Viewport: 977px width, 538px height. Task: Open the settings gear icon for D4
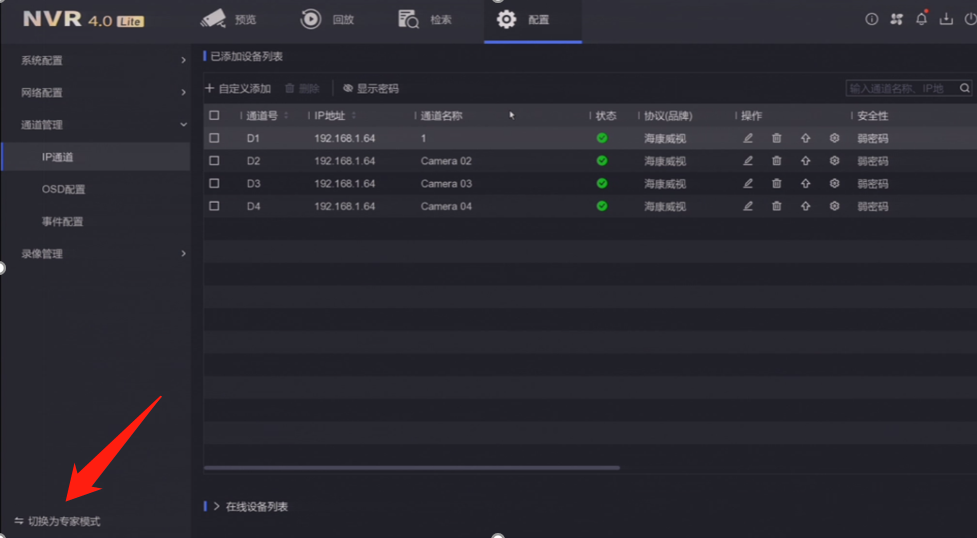click(834, 206)
